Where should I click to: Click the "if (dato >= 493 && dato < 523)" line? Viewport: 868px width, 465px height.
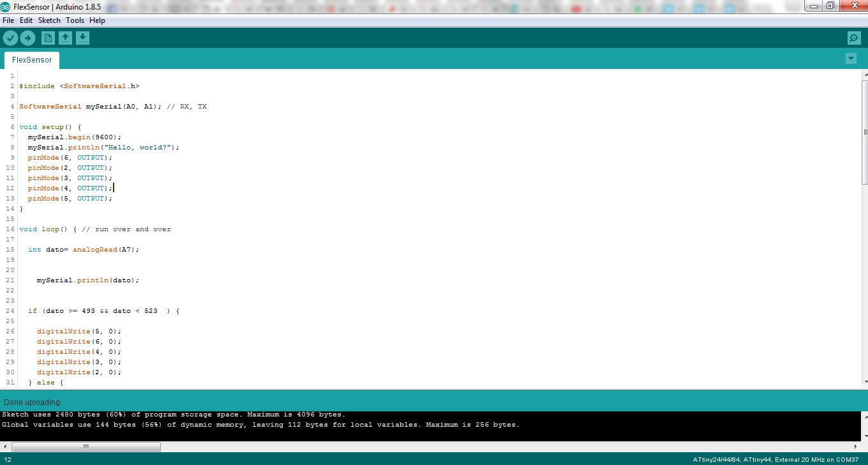coord(104,311)
